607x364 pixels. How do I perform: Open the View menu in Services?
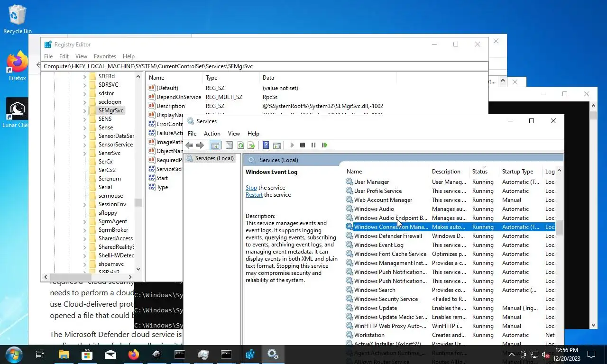pos(234,134)
